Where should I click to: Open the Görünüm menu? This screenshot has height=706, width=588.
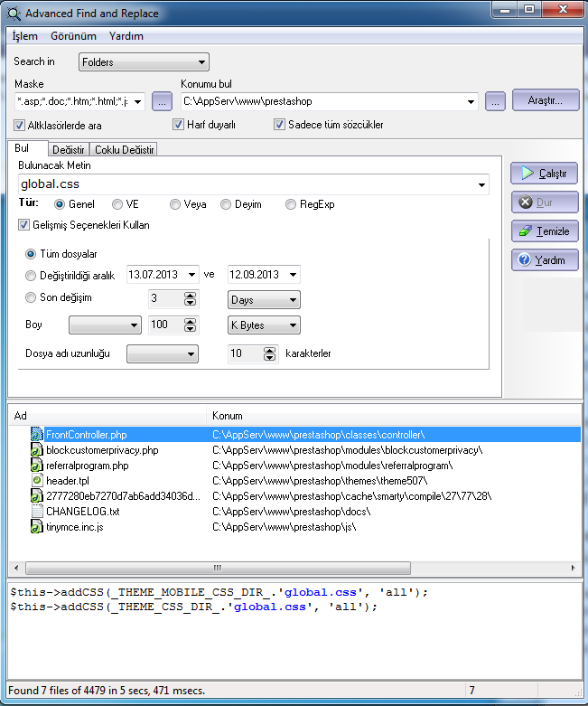pyautogui.click(x=73, y=36)
